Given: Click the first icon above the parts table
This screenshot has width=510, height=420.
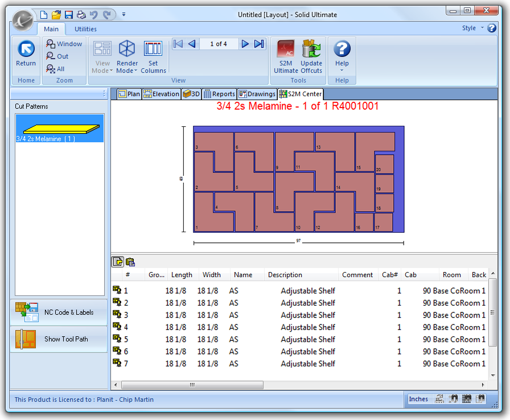Looking at the screenshot, I should tap(118, 262).
